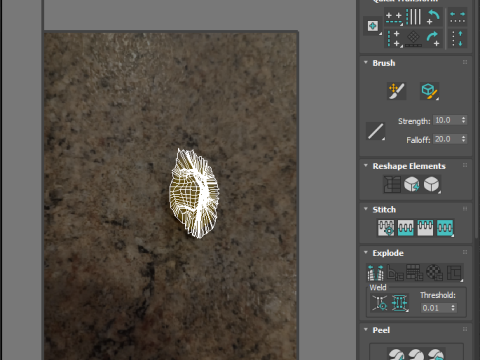Click the Set Pivot icon in Quick Transform

tap(373, 26)
